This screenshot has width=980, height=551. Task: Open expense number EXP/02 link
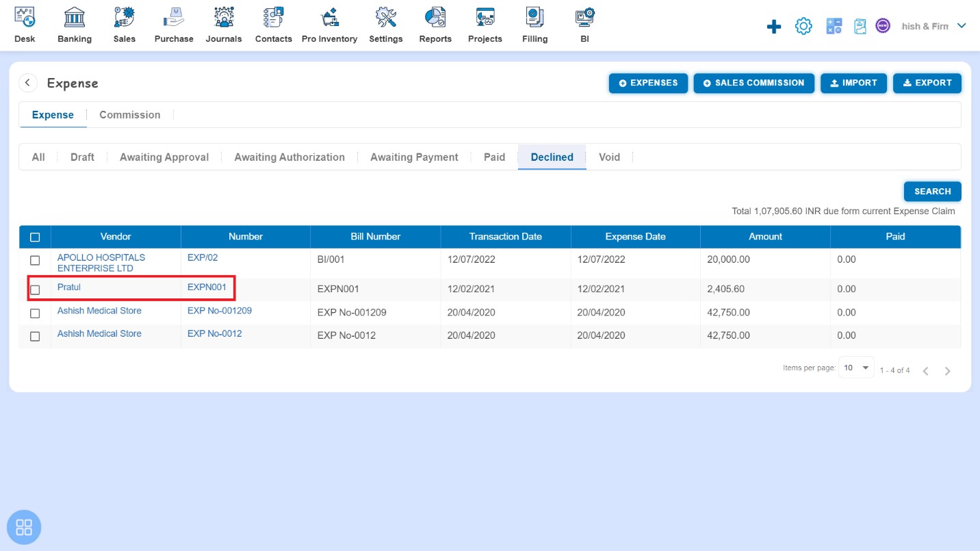(203, 257)
